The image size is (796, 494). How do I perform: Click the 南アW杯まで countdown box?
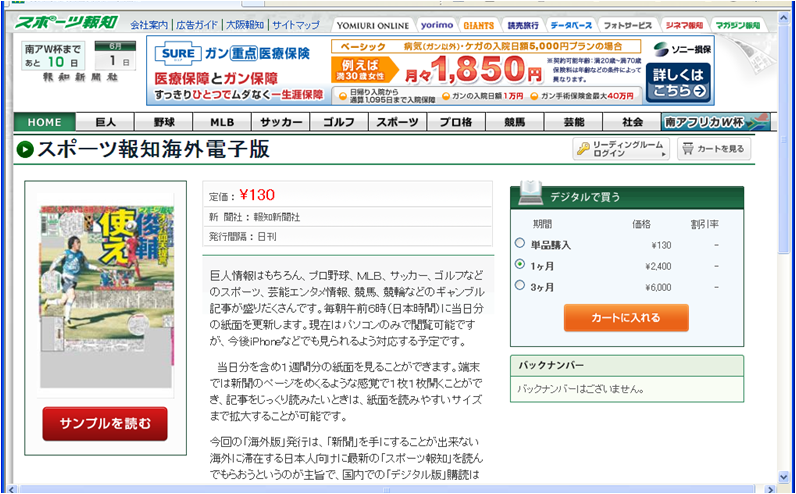53,56
